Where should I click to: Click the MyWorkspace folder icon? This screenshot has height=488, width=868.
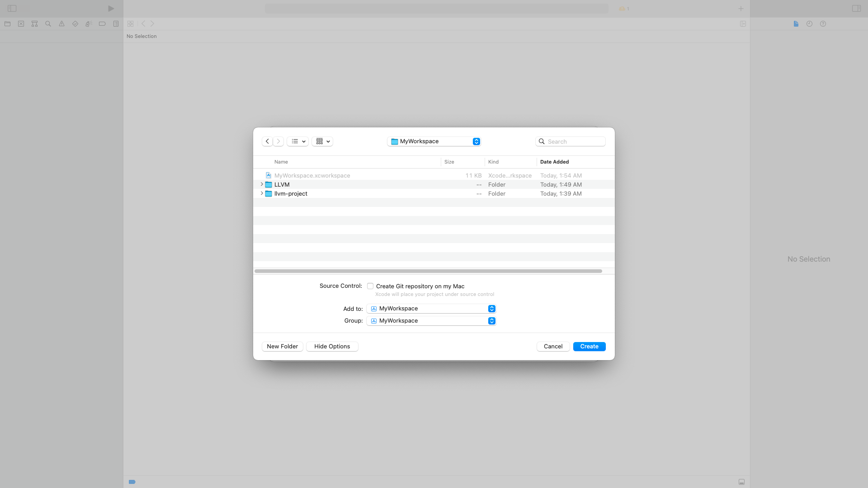pos(394,141)
